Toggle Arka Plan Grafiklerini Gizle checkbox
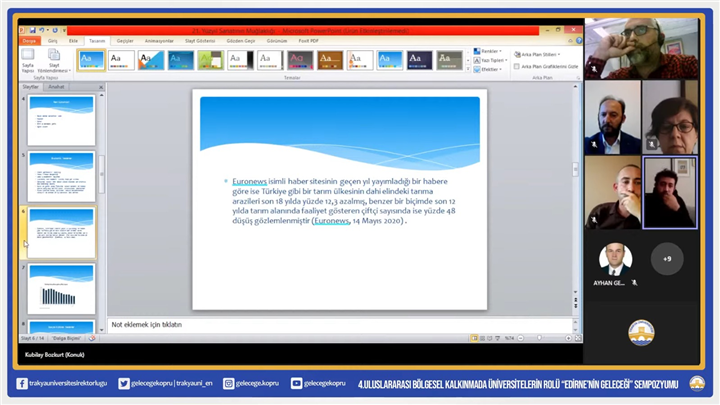This screenshot has width=720, height=405. tap(517, 67)
